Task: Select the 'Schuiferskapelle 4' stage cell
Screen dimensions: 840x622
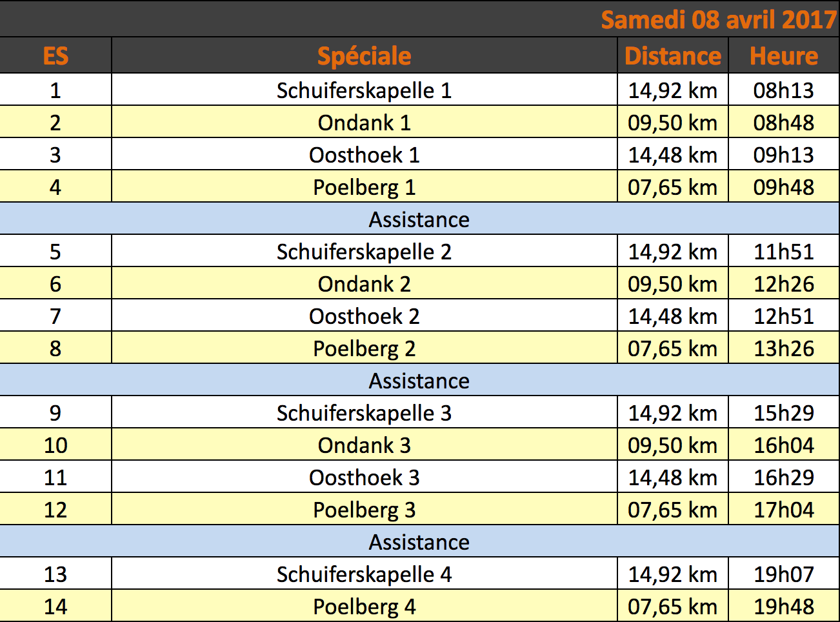Action: [x=365, y=574]
